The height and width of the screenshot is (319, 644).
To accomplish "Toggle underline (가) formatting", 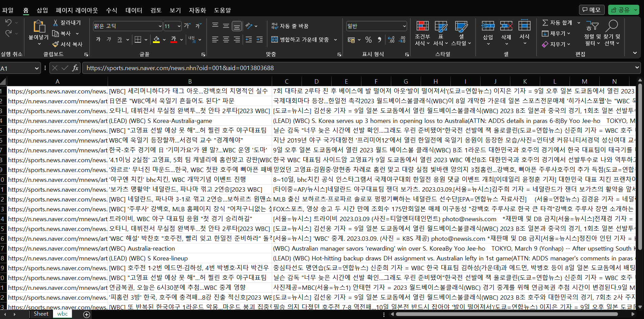I will (119, 40).
